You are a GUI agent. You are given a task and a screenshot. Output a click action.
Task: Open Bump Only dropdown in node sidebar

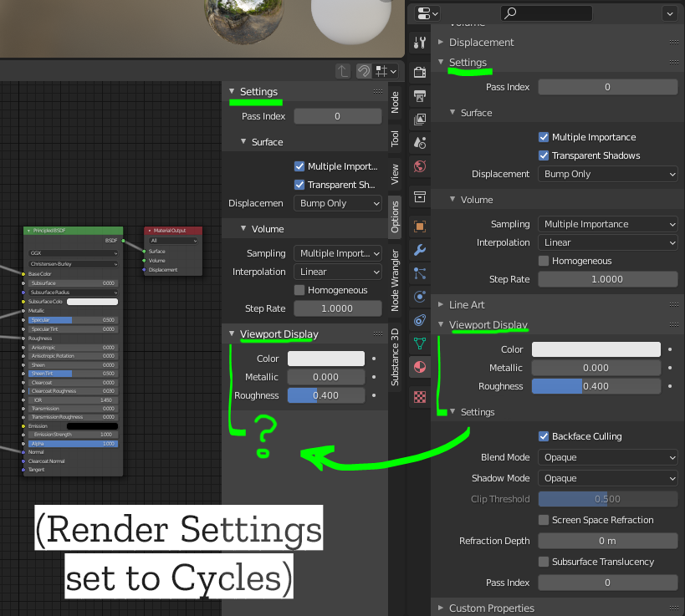[x=338, y=203]
